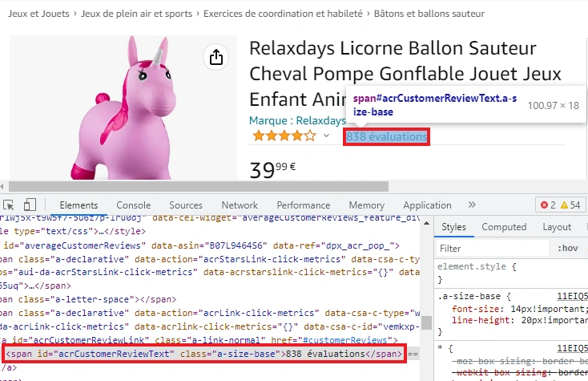Open the stylesheet link beside .a-size-base

[572, 296]
